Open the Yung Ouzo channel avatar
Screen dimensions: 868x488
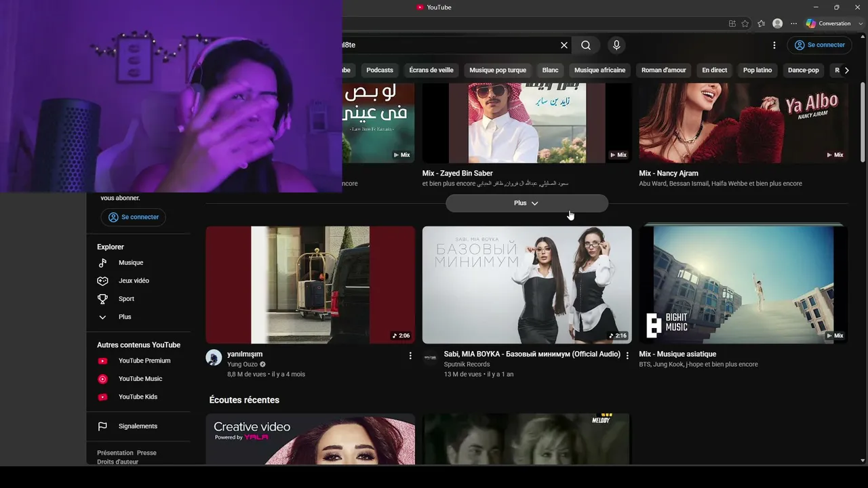214,358
